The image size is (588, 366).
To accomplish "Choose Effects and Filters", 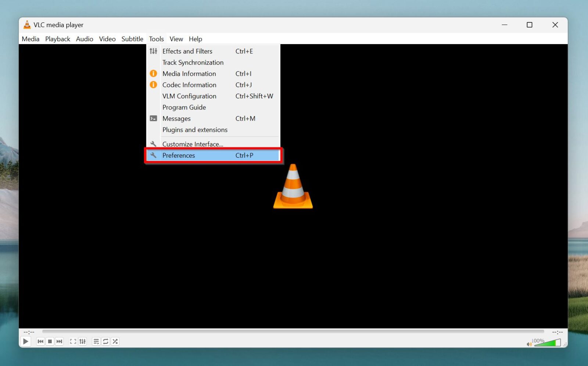I will tap(187, 51).
